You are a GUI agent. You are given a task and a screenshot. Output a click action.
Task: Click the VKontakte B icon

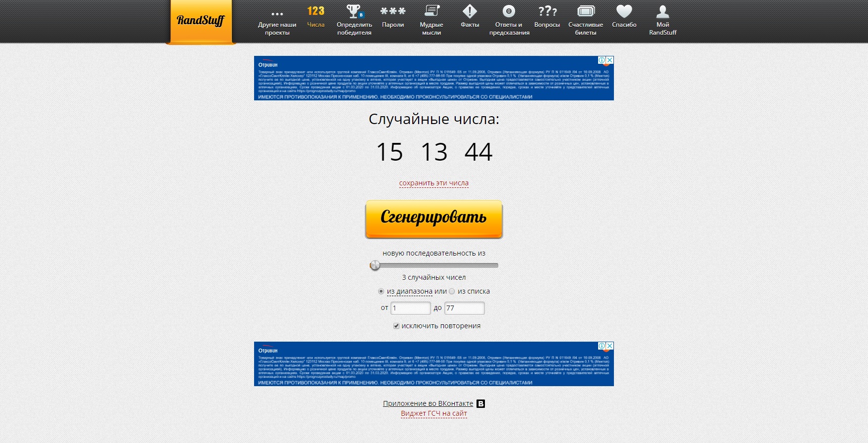pos(480,403)
